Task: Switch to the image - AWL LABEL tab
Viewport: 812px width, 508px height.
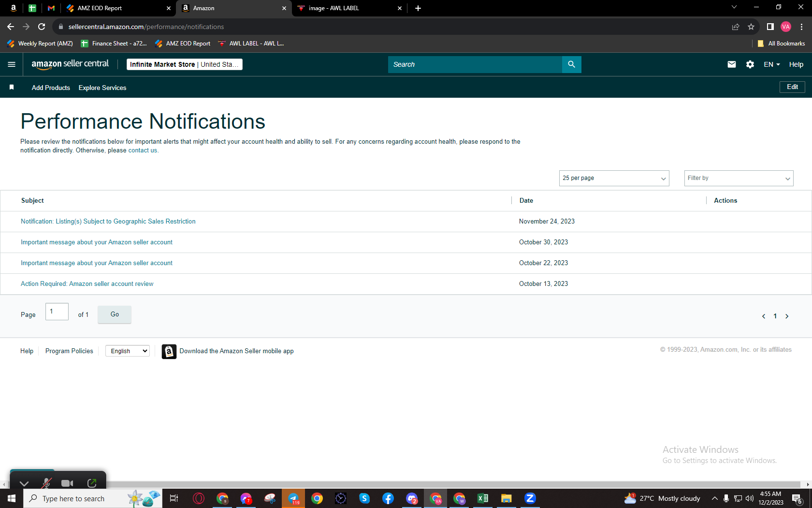Action: [x=349, y=8]
